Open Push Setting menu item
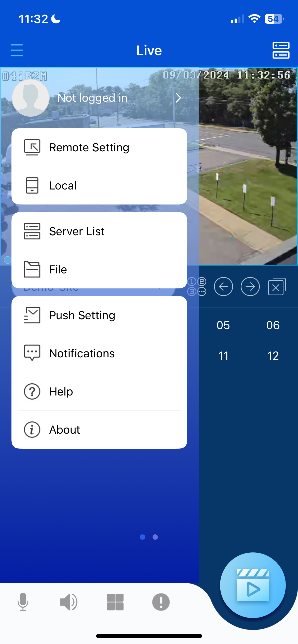Viewport: 298px width, 644px height. (99, 315)
